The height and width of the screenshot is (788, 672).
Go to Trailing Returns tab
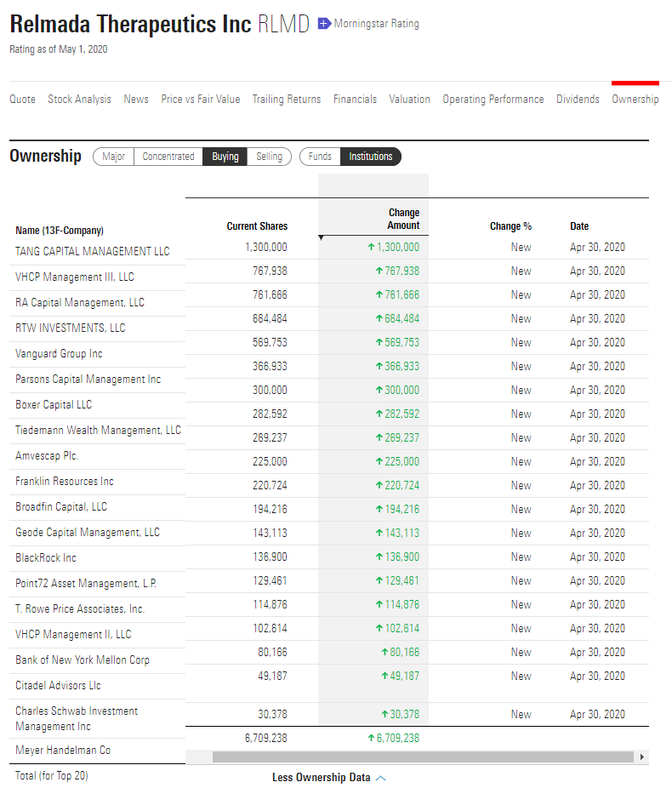pyautogui.click(x=287, y=99)
